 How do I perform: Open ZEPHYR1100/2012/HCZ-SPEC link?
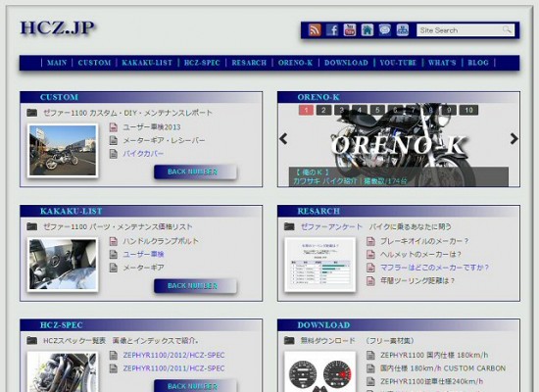[x=173, y=355]
